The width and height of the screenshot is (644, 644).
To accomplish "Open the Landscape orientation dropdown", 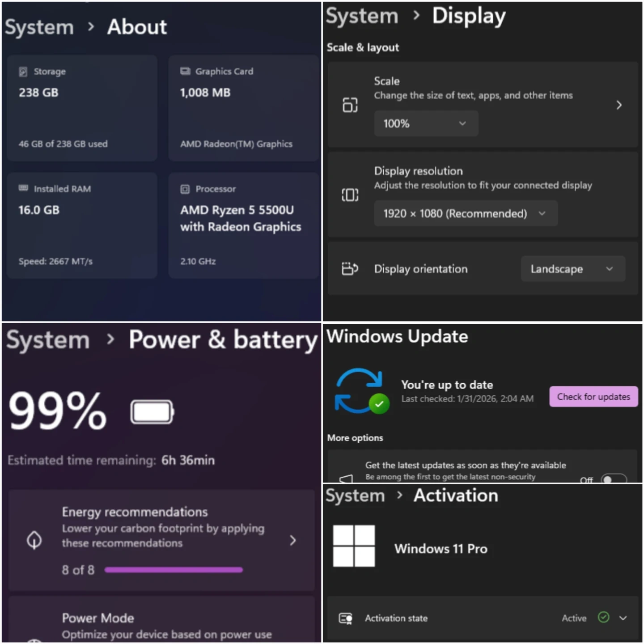I will pos(573,269).
